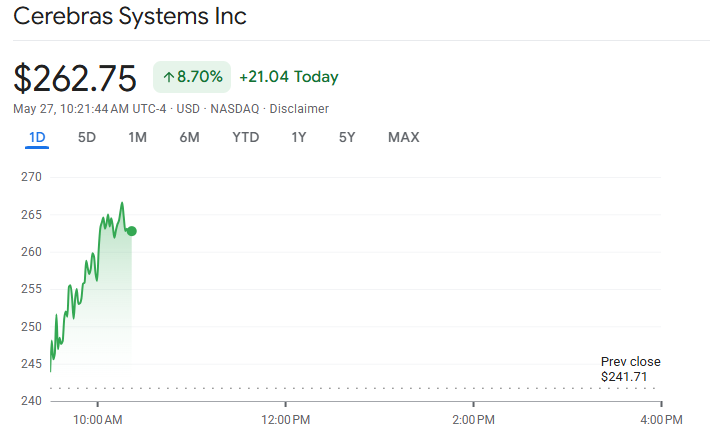Viewport: 710px width, 442px height.
Task: Open the 6M time range tab
Action: point(189,137)
